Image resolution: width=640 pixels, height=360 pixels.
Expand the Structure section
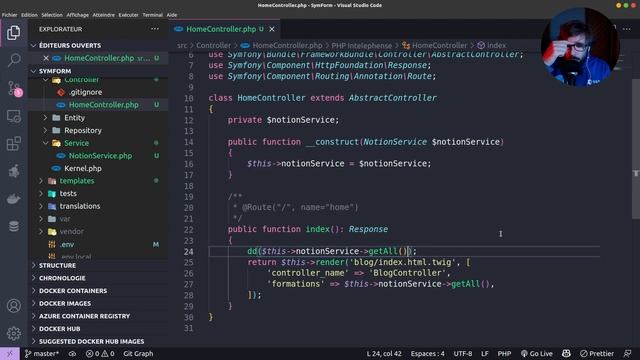pos(57,265)
